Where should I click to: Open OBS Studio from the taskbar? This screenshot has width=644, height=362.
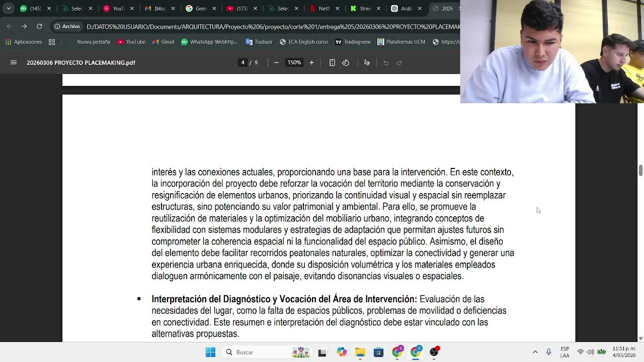[434, 352]
